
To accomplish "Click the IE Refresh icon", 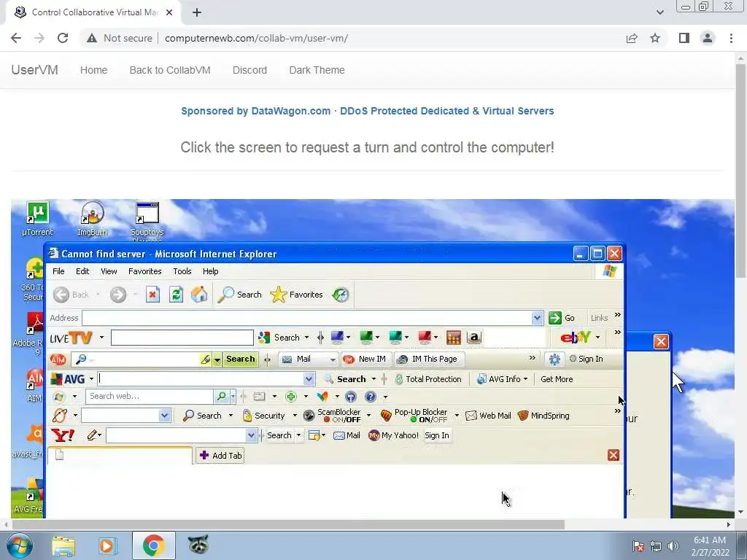I will tap(176, 295).
